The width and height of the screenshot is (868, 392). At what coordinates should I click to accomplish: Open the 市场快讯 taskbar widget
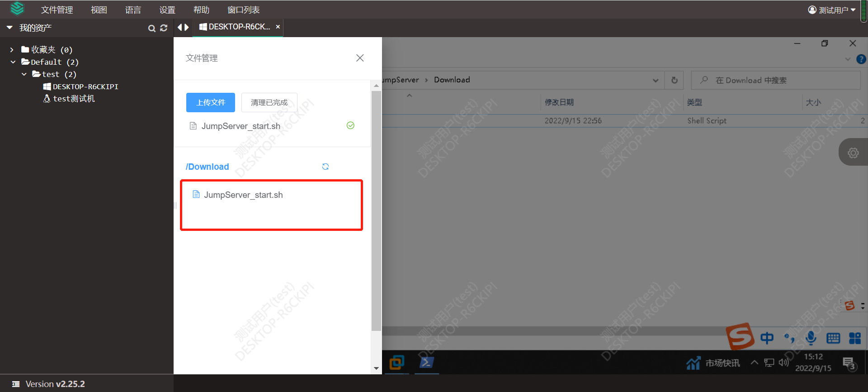point(713,363)
